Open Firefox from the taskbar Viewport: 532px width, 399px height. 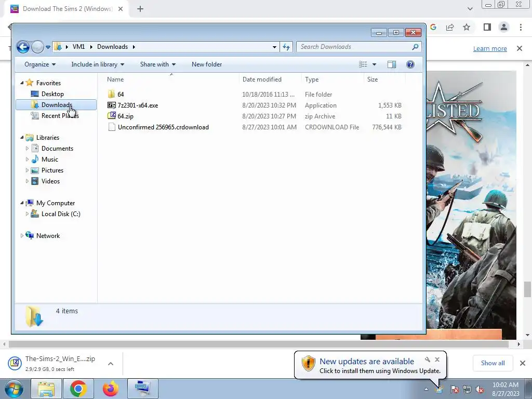(x=111, y=389)
